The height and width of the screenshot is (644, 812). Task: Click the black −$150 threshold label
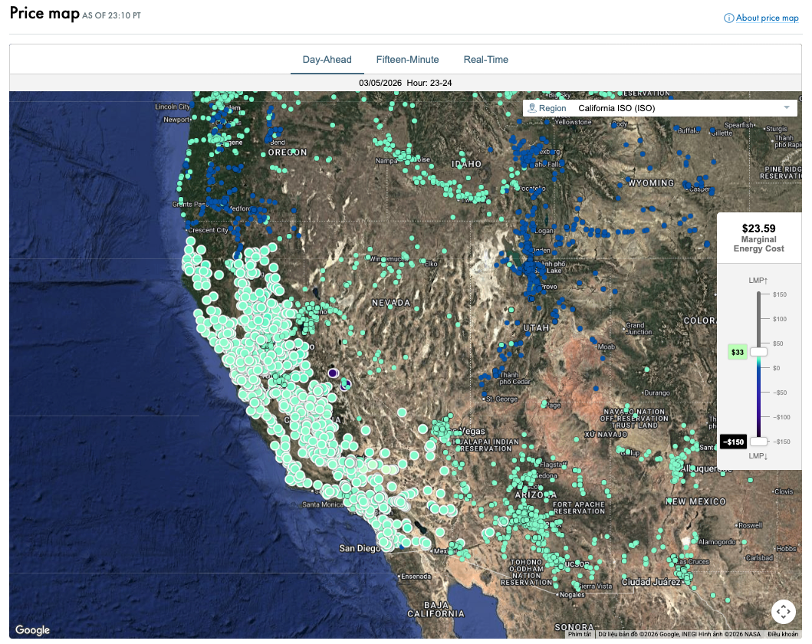tap(733, 442)
